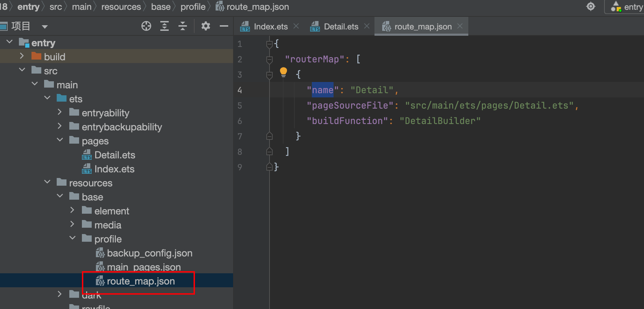
Task: Collapse the resources folder
Action: [x=47, y=182]
